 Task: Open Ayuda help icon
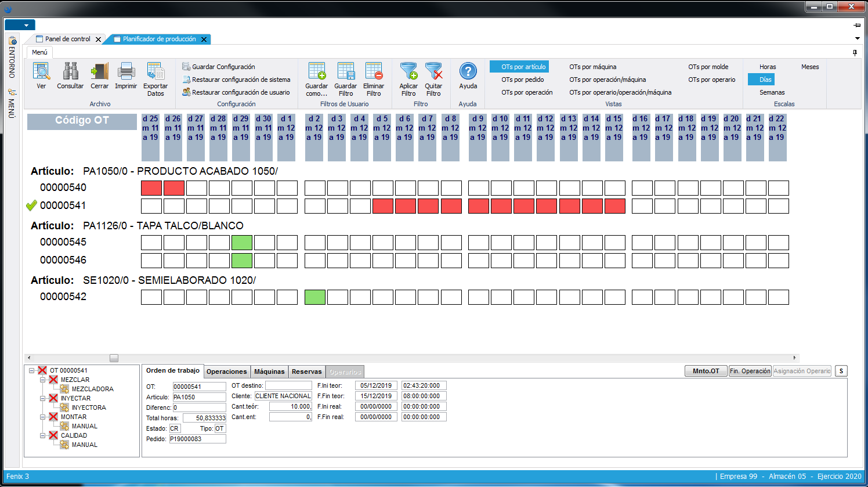[x=468, y=71]
